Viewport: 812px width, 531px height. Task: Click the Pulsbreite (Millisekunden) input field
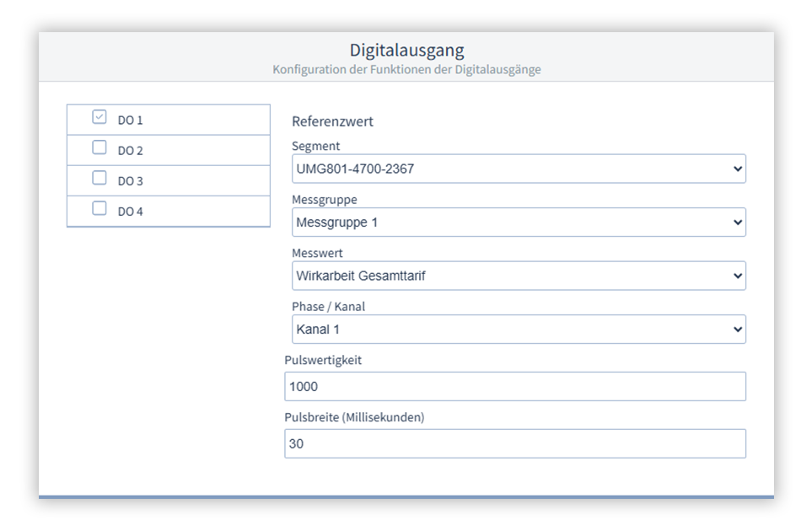514,443
